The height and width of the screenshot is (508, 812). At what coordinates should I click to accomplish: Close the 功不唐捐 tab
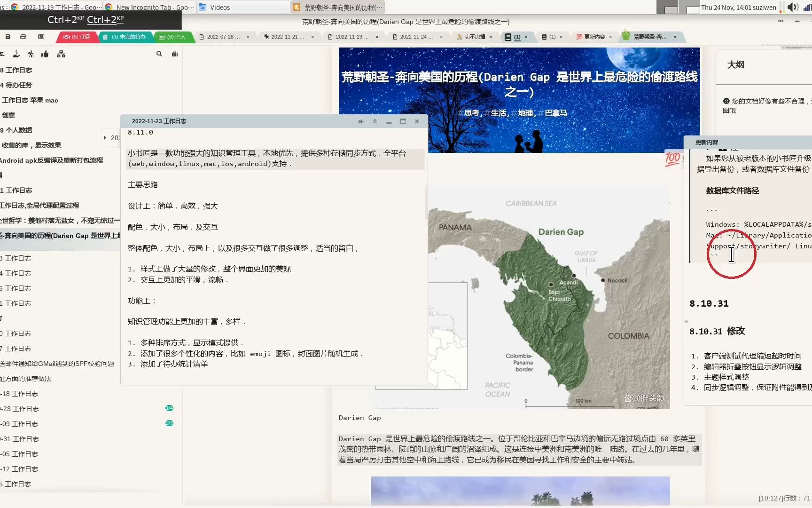tap(491, 37)
